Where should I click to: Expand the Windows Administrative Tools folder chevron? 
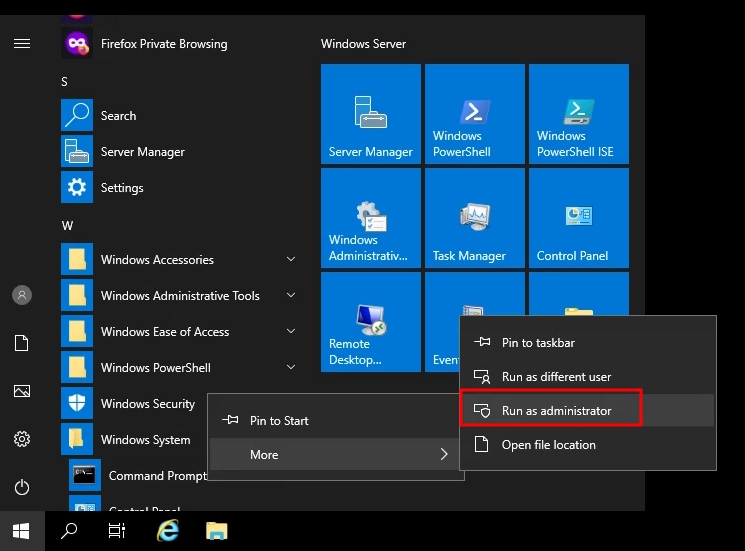(291, 296)
